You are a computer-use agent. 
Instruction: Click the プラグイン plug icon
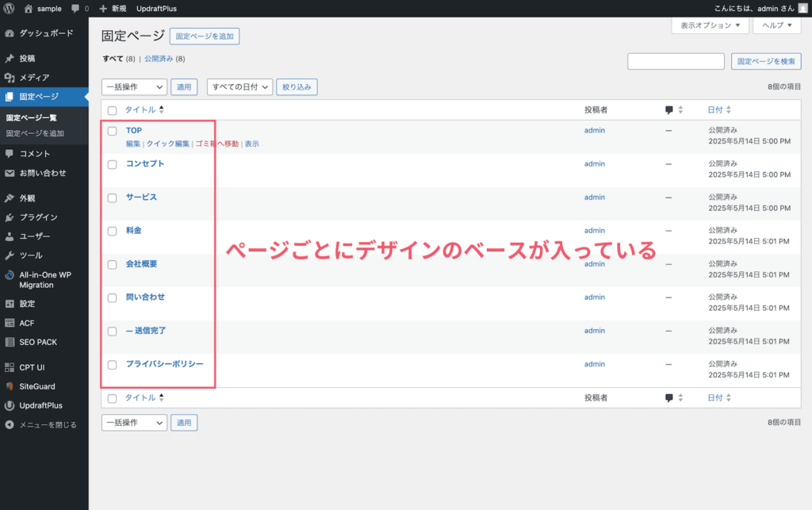tap(10, 217)
